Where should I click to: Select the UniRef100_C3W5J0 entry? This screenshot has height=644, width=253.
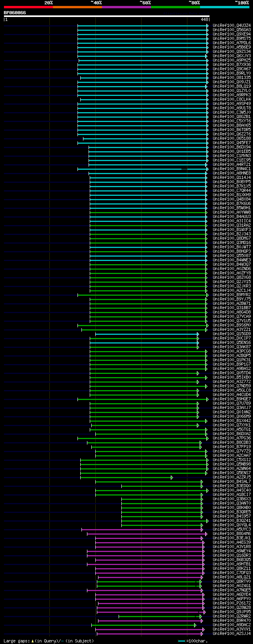(232, 112)
